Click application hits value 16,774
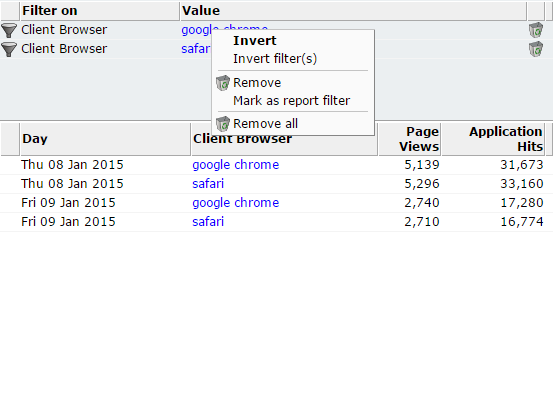553x401 pixels. coord(522,222)
